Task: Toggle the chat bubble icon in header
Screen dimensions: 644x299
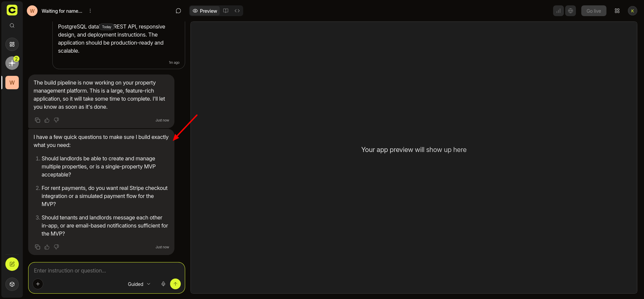Action: (x=178, y=11)
